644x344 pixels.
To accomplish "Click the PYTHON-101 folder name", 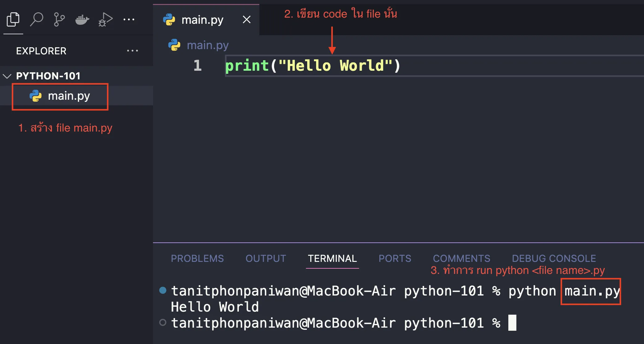I will click(x=48, y=76).
